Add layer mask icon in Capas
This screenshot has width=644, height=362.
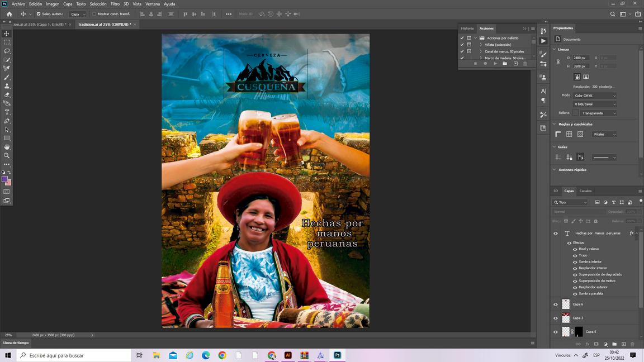point(596,344)
